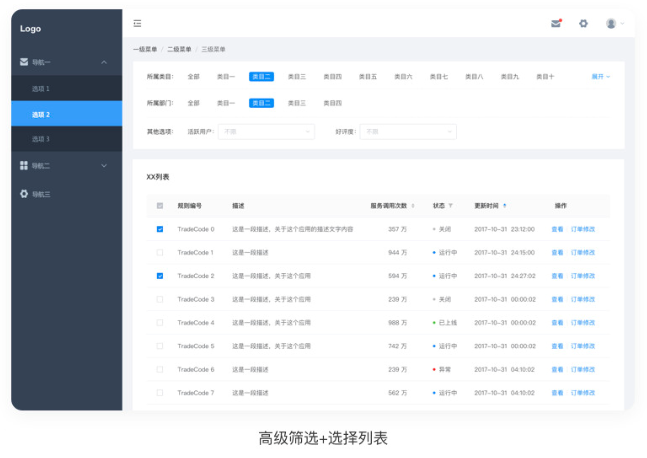Select 类目三 in the 所属类目 filter
The height and width of the screenshot is (458, 647).
297,76
